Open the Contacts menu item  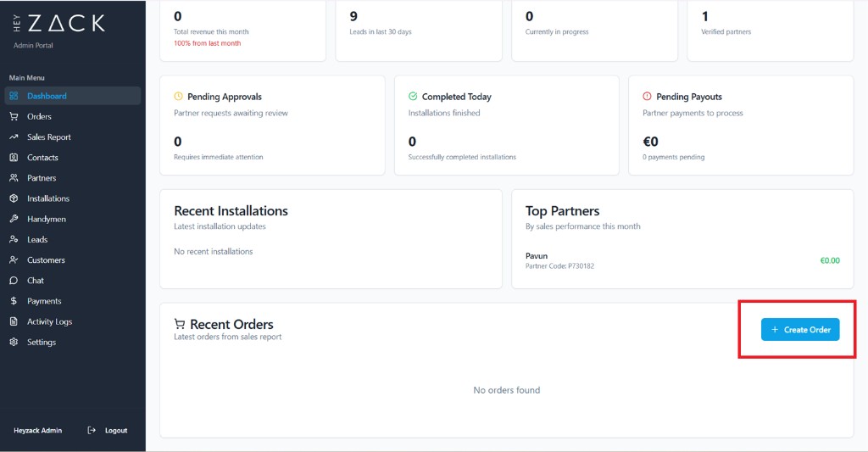[73, 158]
